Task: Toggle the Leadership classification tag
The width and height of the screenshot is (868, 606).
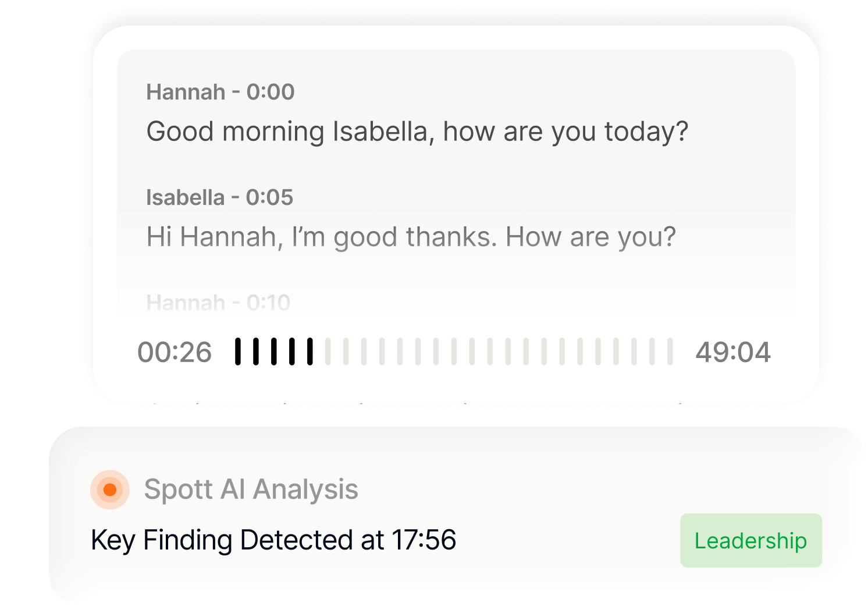Action: click(x=750, y=541)
